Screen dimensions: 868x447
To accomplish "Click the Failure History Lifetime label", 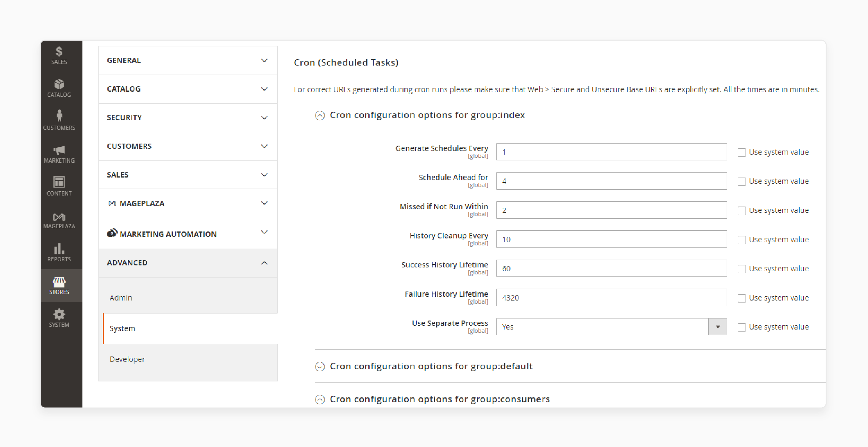I will tap(446, 294).
